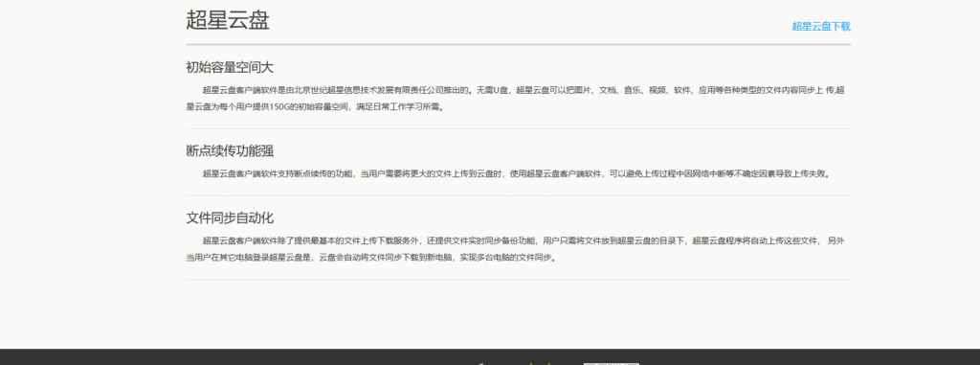The width and height of the screenshot is (980, 365).
Task: Click the dashed divider below the last paragraph
Action: [x=518, y=279]
